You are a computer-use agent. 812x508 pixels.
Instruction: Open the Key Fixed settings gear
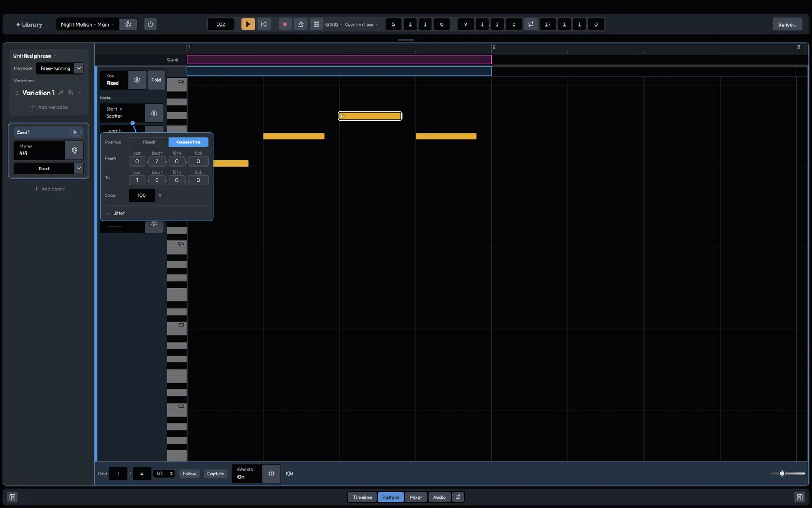click(x=137, y=80)
